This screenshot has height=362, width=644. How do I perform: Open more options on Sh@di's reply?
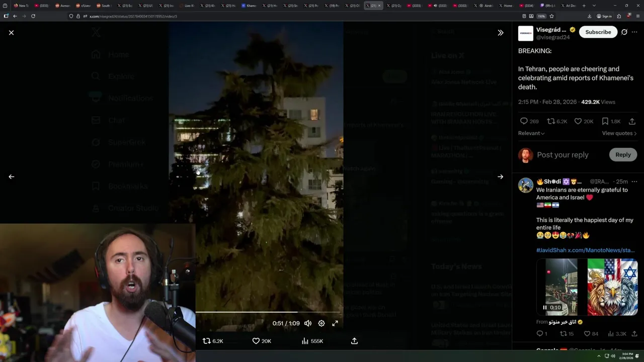pos(634,182)
